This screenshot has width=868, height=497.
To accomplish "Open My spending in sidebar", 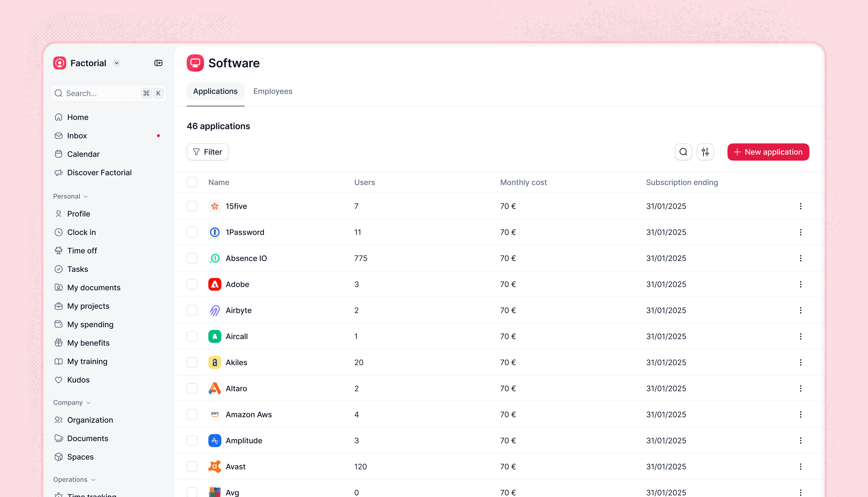I will [108, 325].
